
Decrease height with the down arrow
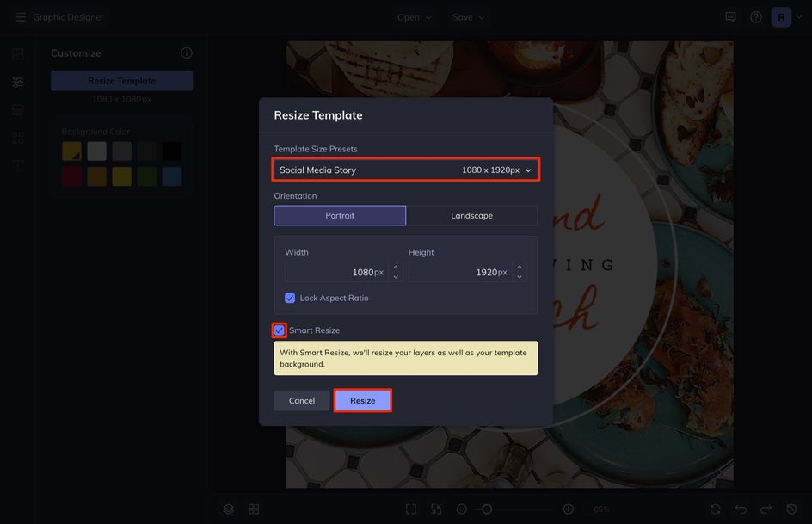click(520, 277)
